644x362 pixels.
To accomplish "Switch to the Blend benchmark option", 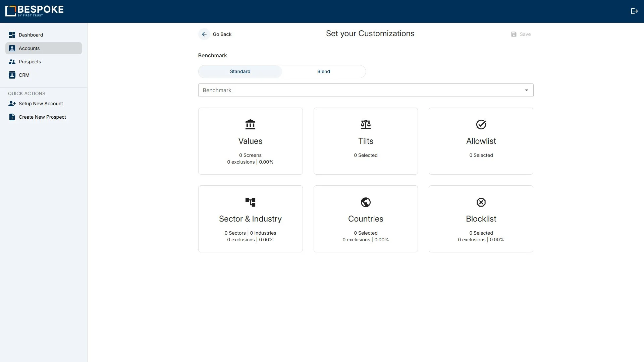I will (x=323, y=71).
